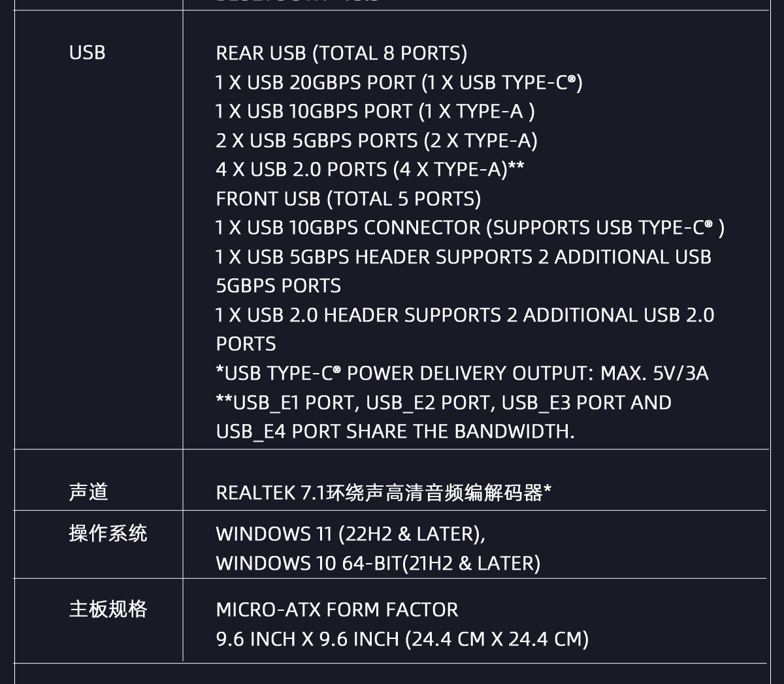
Task: Click the USB 20Gbps Type-C port line
Action: click(x=399, y=82)
